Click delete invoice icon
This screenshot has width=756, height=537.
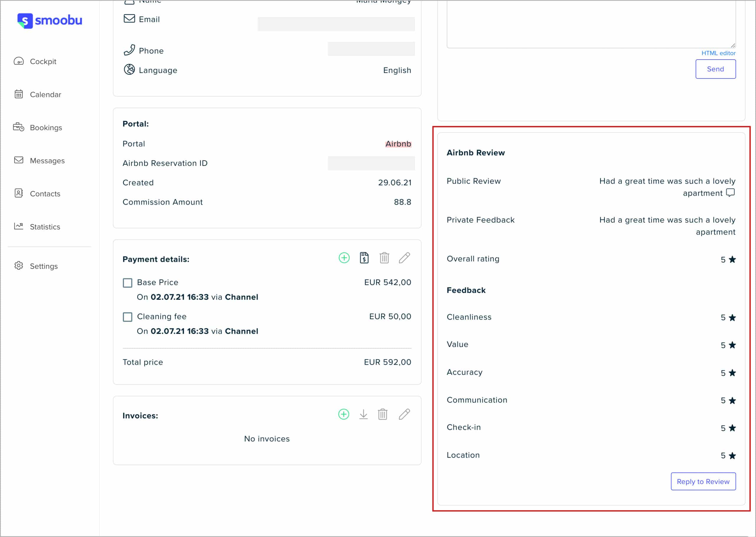384,414
